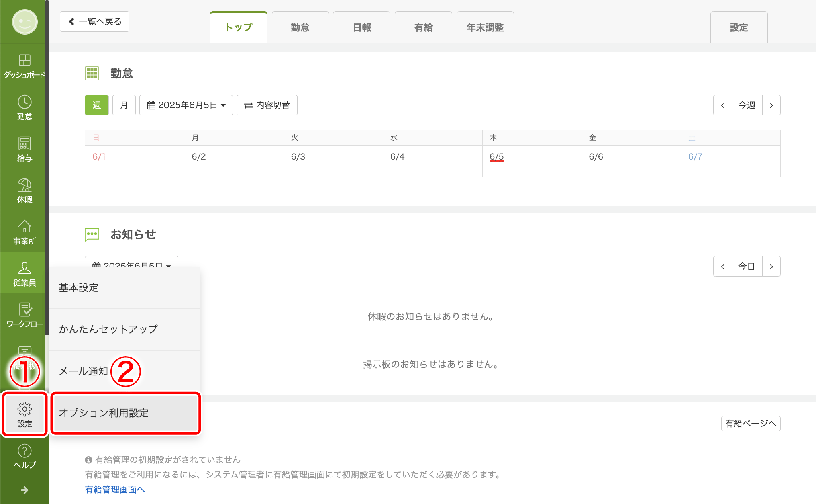Open 給与 calculator icon in sidebar
816x504 pixels.
coord(24,149)
